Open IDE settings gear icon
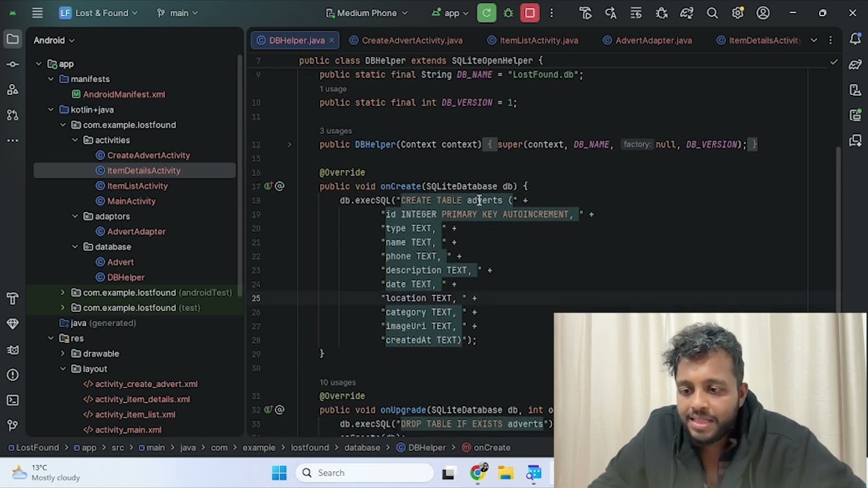868x488 pixels. (738, 13)
